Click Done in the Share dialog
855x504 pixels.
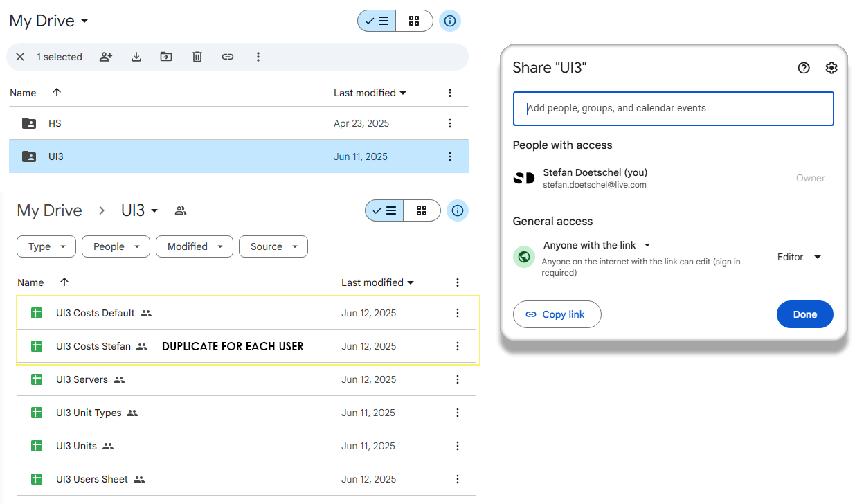pos(805,314)
